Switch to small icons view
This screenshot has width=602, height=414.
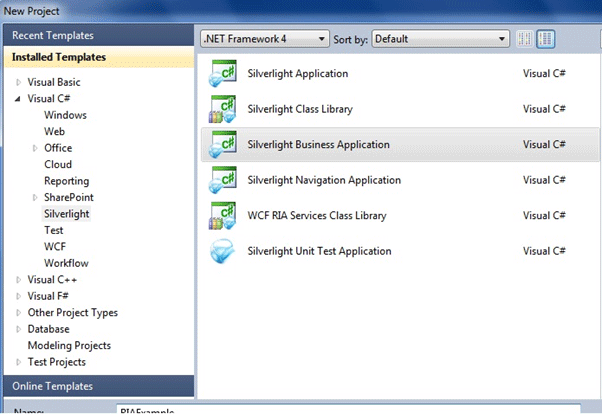pyautogui.click(x=524, y=39)
